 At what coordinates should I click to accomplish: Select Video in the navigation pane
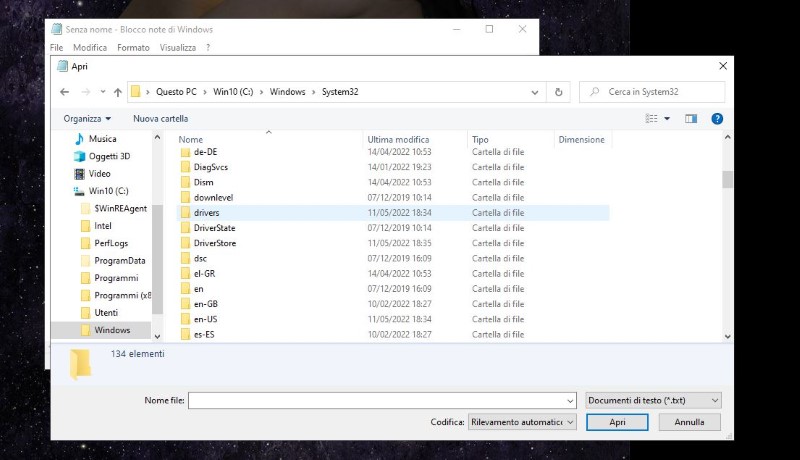pos(99,173)
